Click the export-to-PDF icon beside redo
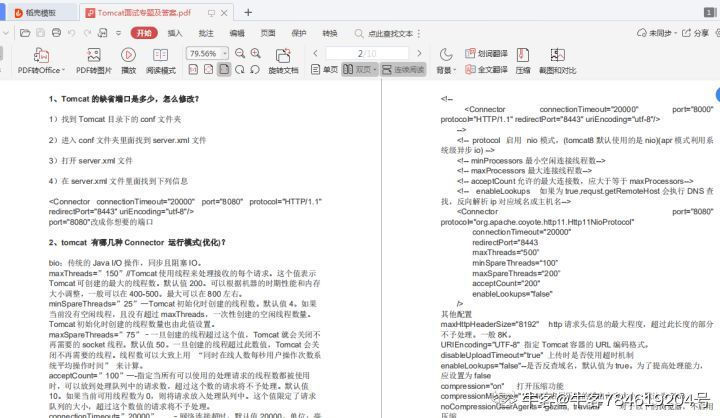 [x=103, y=33]
